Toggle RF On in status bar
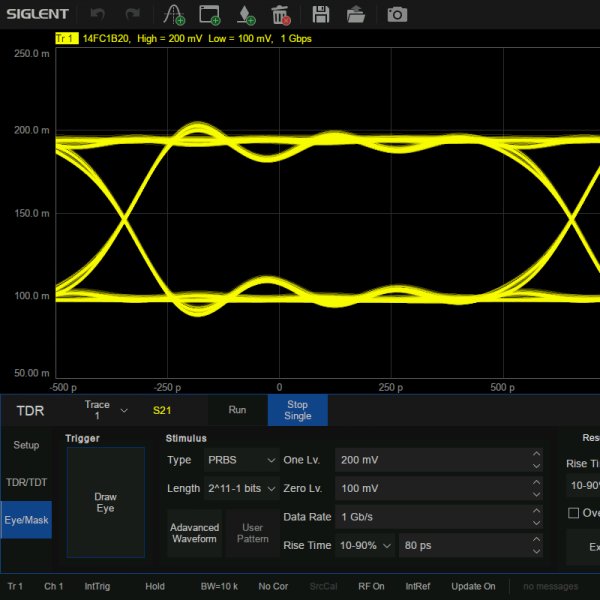Viewport: 600px width, 600px height. tap(371, 586)
